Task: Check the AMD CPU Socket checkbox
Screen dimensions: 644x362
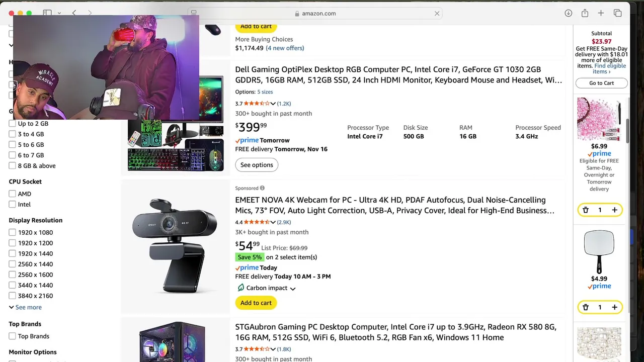Action: coord(13,194)
